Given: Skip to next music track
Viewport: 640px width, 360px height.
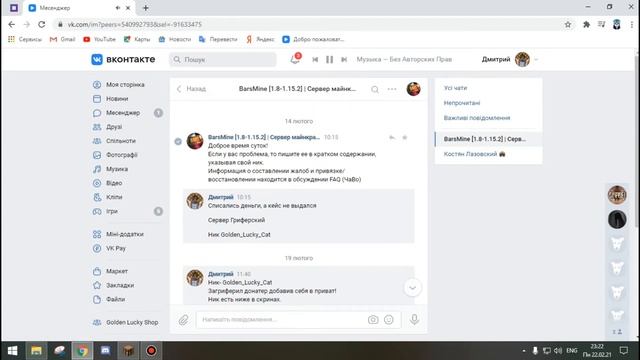Looking at the screenshot, I should [x=344, y=60].
